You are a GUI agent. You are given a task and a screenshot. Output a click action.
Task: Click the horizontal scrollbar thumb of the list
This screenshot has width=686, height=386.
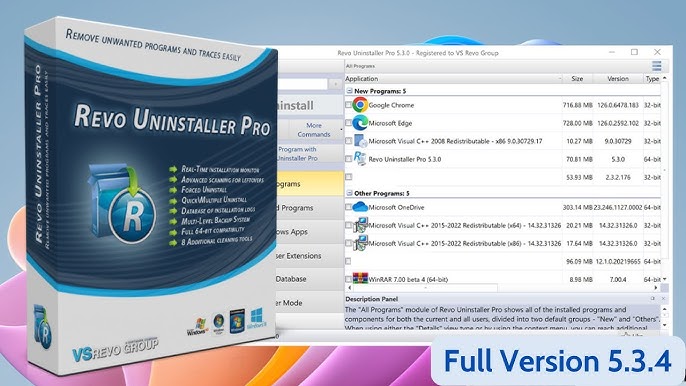pyautogui.click(x=425, y=288)
